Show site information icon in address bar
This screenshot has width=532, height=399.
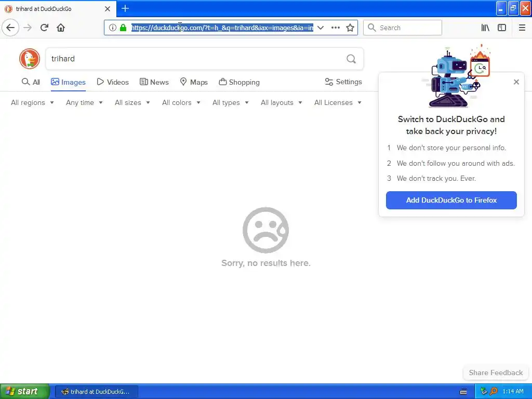click(x=113, y=28)
